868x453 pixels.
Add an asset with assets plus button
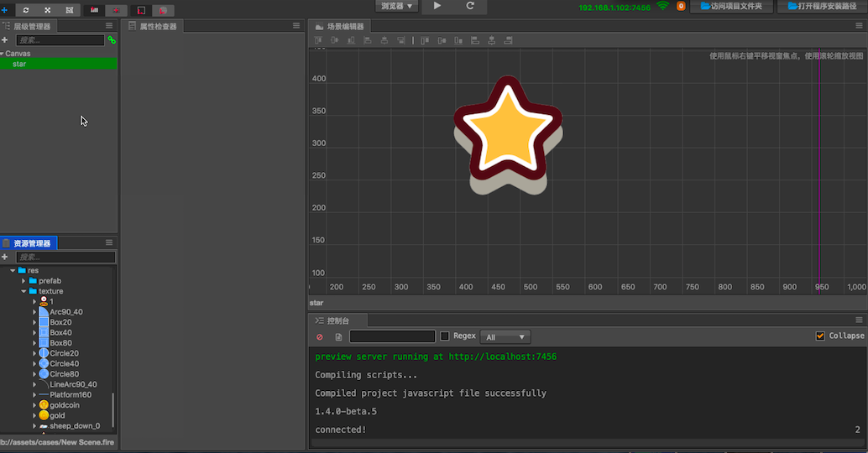coord(4,257)
